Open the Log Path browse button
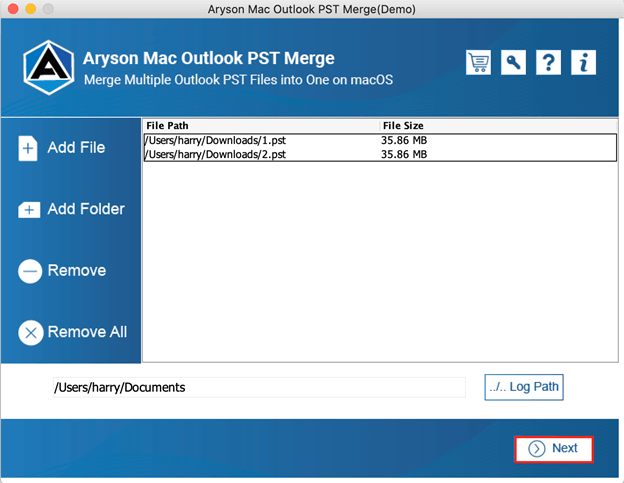The height and width of the screenshot is (483, 624). click(x=524, y=387)
